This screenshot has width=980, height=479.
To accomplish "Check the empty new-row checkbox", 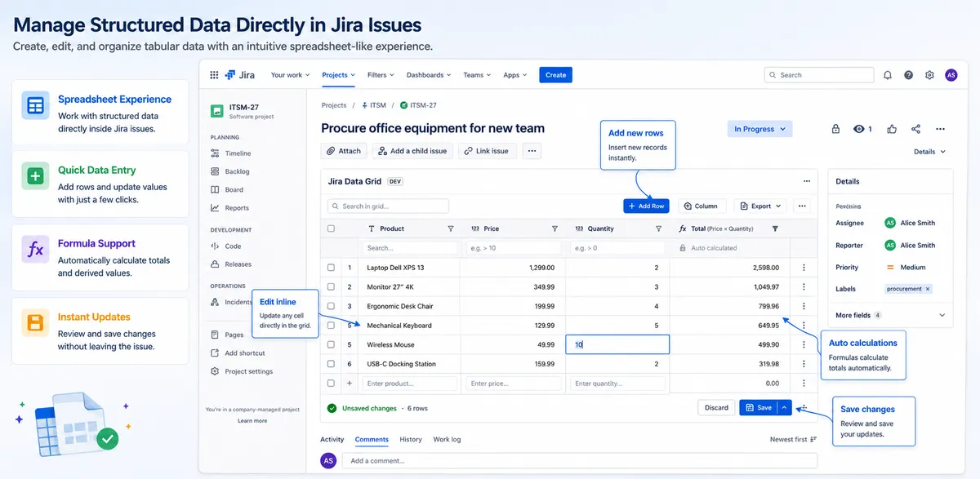I will [331, 384].
